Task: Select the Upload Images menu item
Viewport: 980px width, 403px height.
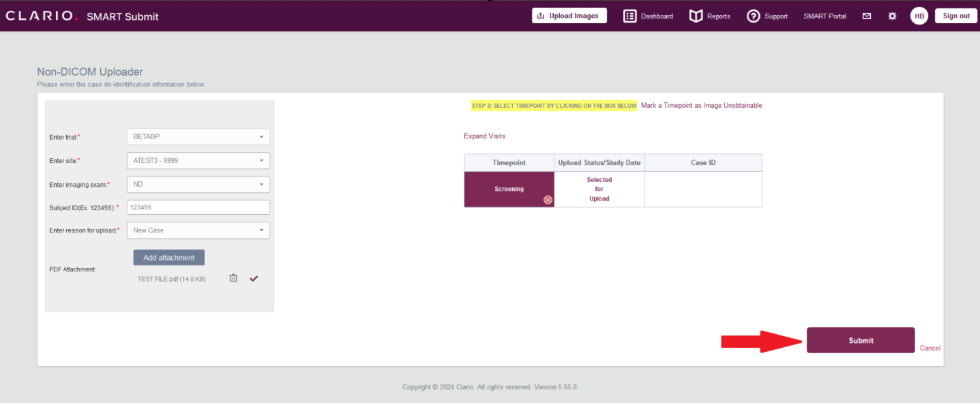Action: (569, 15)
